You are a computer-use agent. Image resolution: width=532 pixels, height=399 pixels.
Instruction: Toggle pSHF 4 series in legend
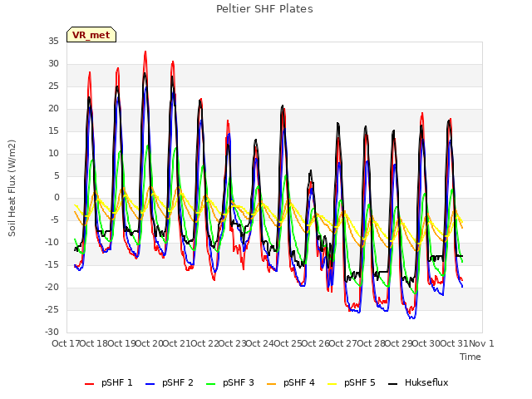click(x=291, y=382)
